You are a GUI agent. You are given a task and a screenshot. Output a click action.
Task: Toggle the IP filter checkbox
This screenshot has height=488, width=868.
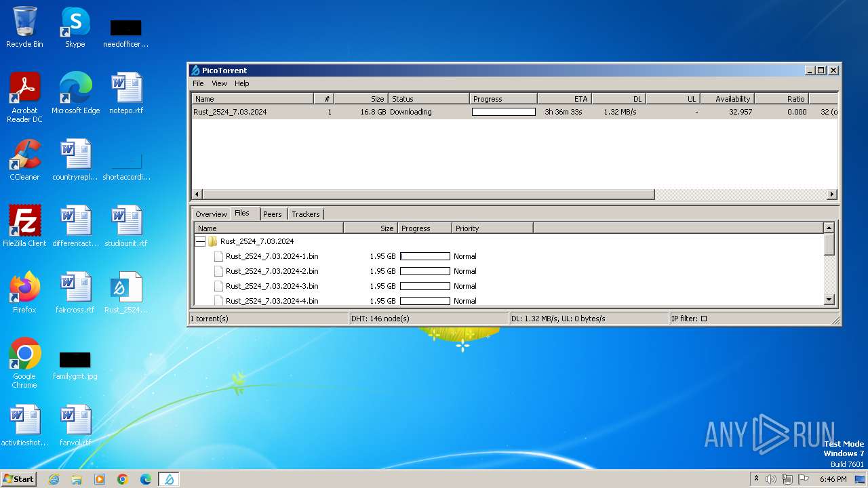tap(703, 319)
